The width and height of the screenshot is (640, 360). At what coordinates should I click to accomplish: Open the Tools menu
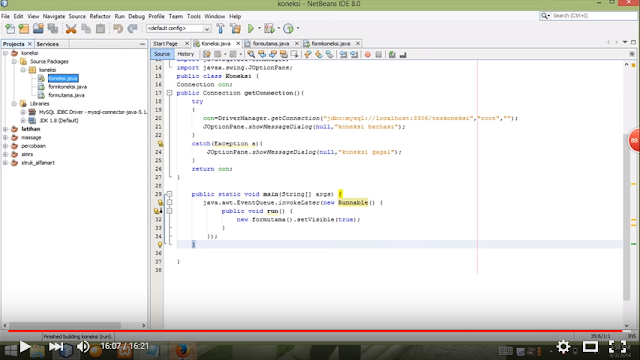[194, 16]
